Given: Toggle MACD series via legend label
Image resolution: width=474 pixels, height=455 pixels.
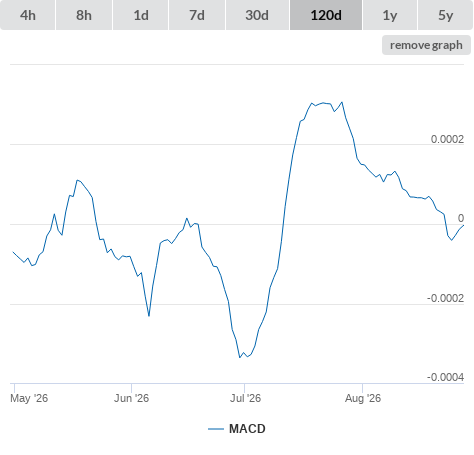Looking at the screenshot, I should (247, 429).
